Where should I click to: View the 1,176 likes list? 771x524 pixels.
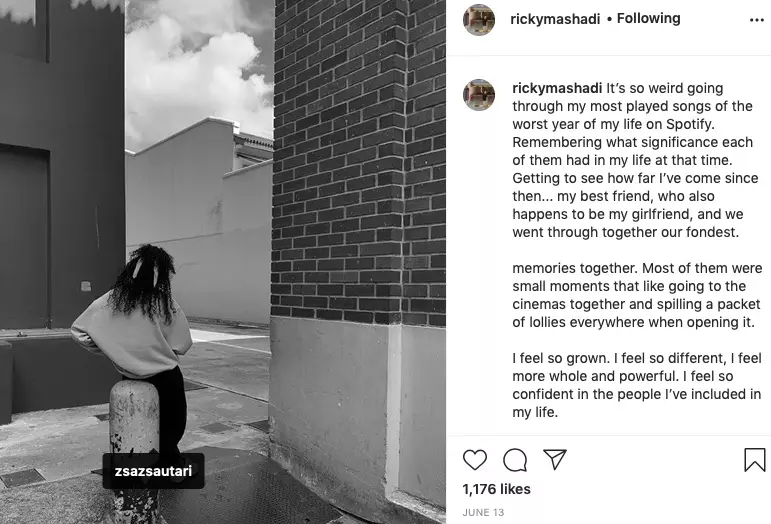pos(496,489)
